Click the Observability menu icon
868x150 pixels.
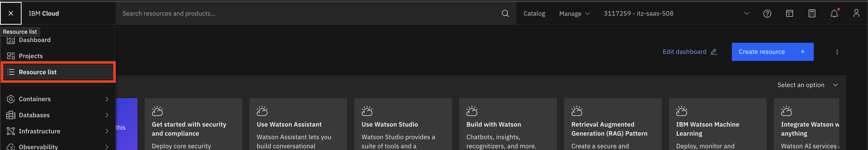[x=11, y=147]
